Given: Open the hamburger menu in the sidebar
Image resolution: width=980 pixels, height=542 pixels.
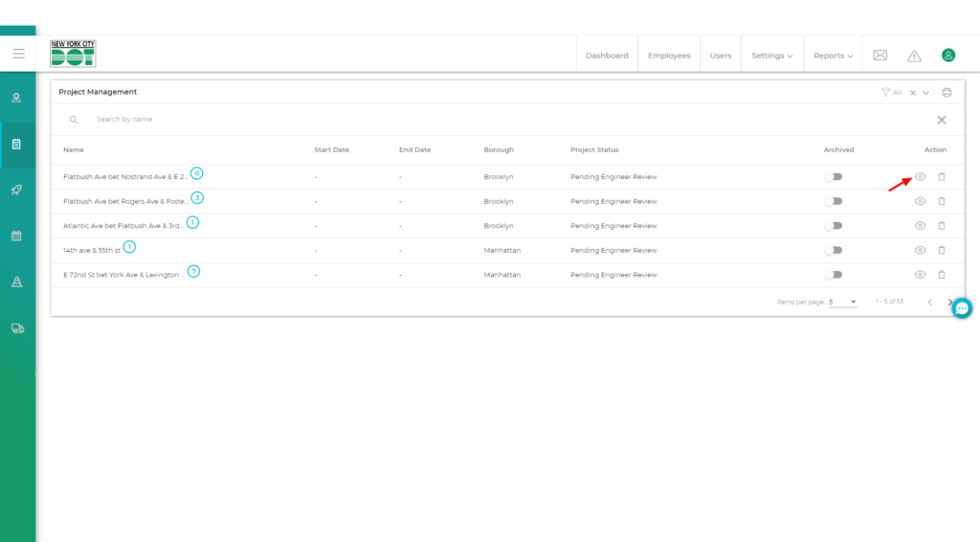Looking at the screenshot, I should 18,54.
